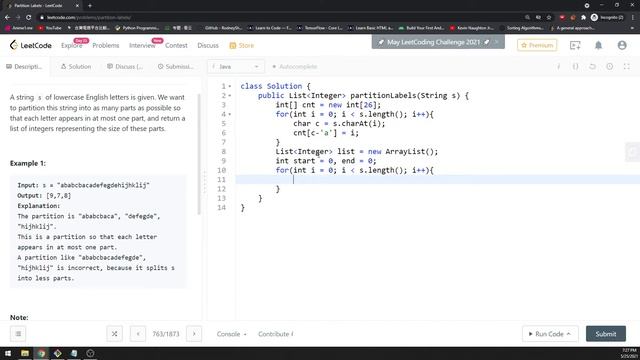Toggle fullscreen editor mode
The image size is (640, 360).
[627, 67]
